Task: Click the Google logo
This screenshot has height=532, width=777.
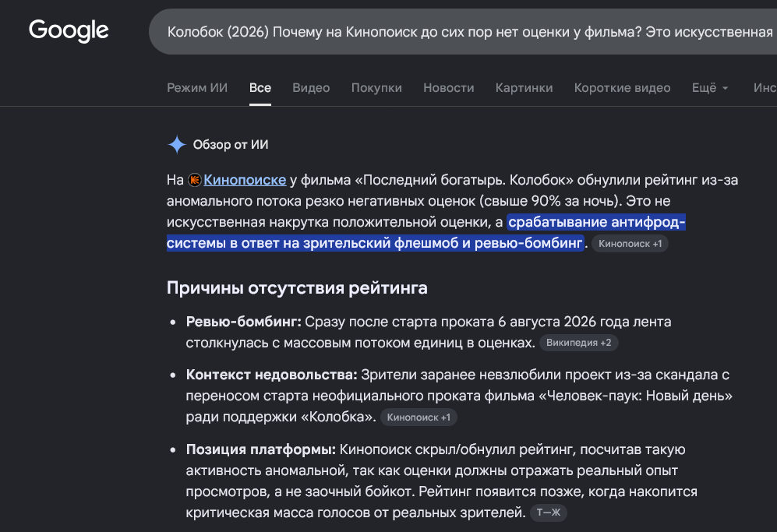Action: point(69,30)
